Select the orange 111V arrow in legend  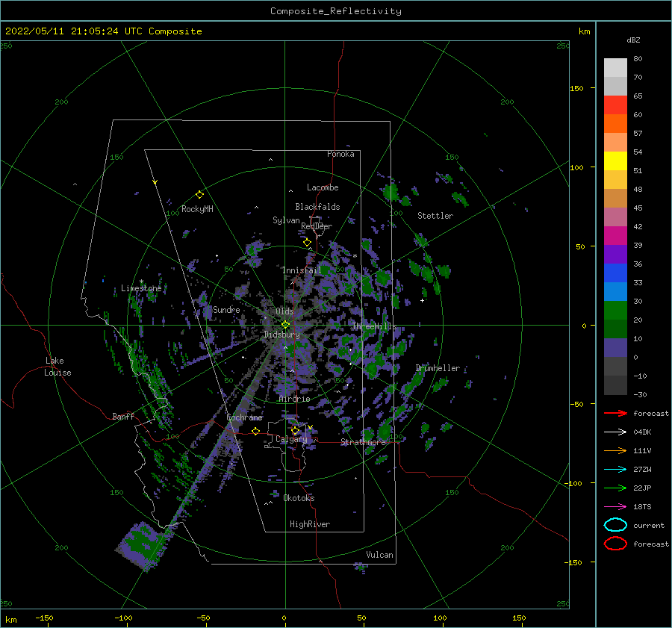(x=615, y=450)
